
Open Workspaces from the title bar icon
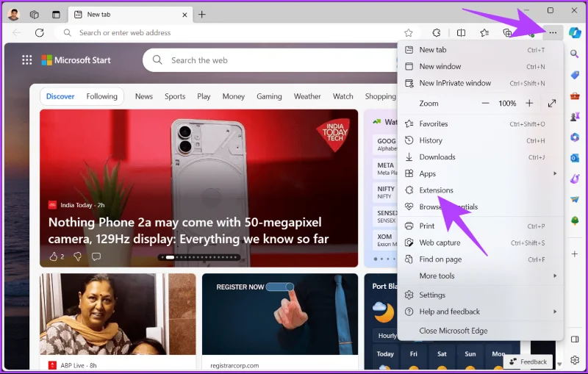click(x=34, y=15)
